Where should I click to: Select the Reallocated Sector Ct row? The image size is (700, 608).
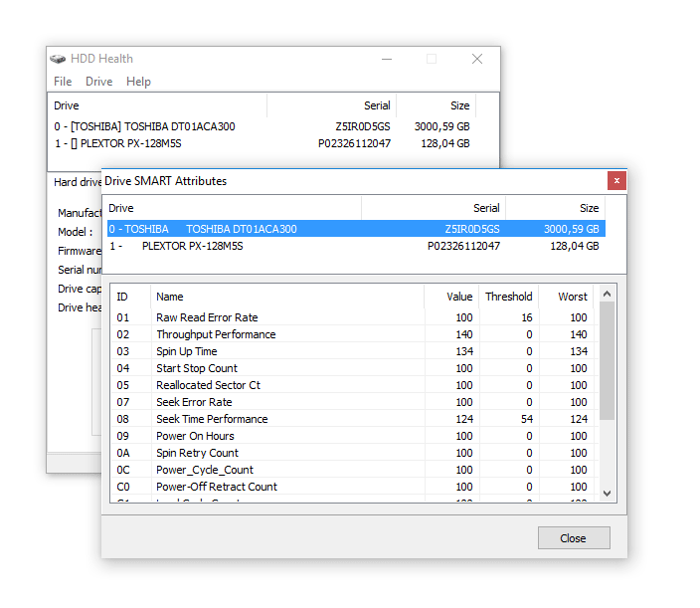point(353,385)
